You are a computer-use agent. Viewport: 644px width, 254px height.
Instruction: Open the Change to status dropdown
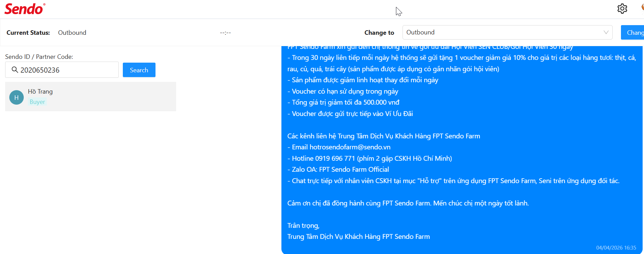coord(507,32)
